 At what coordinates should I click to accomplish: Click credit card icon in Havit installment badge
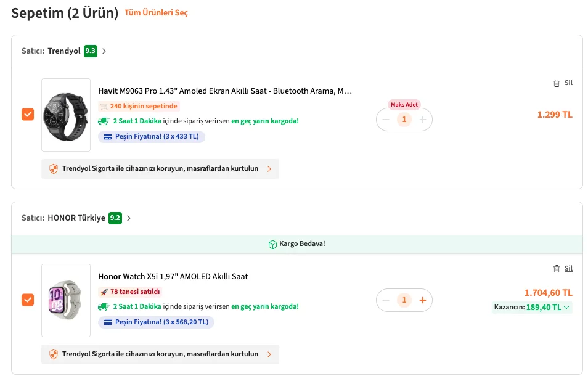(x=108, y=137)
